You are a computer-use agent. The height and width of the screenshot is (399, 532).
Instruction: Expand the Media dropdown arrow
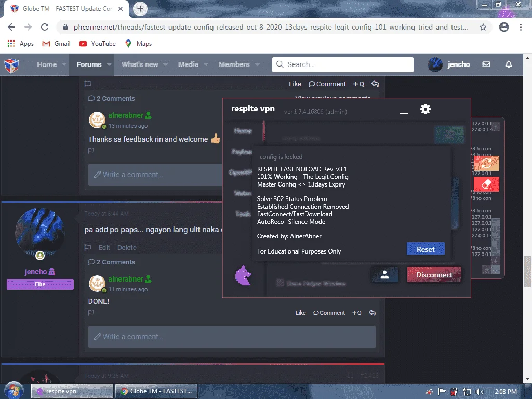[x=206, y=64]
